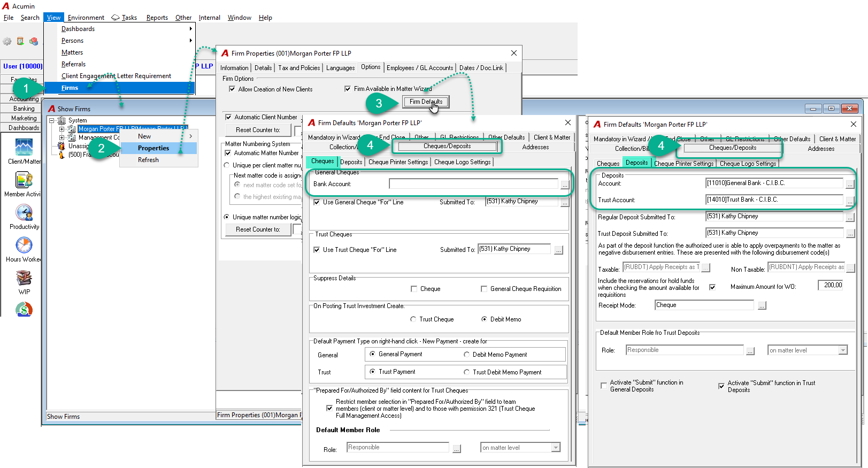Click the gear settings icon in the toolbar
Viewport: 868px width, 468px height.
pos(7,41)
